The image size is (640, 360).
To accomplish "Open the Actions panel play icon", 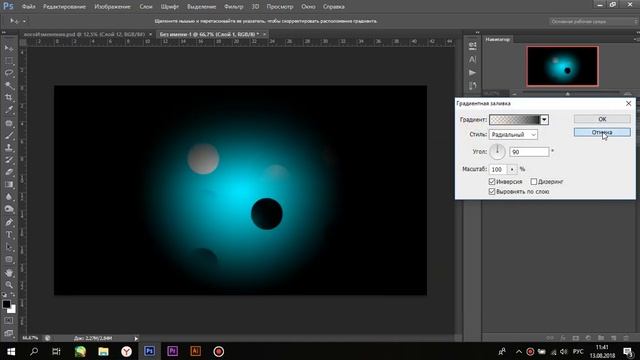I will point(472,73).
